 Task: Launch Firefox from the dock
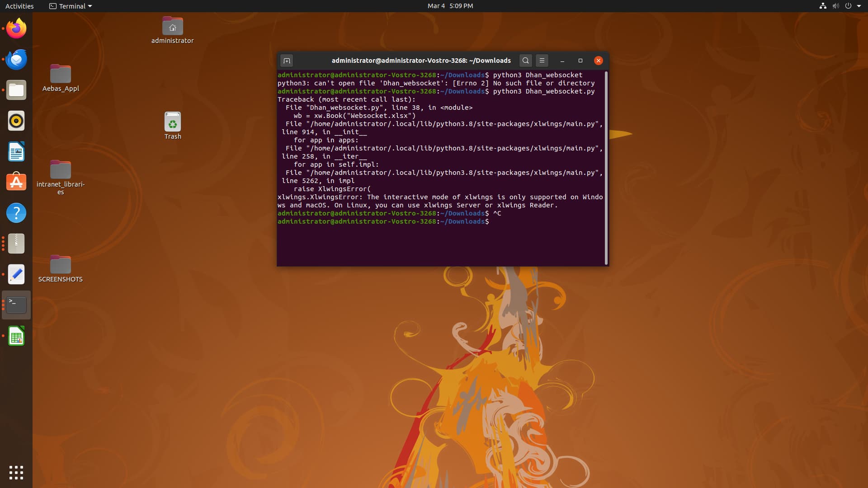(16, 28)
